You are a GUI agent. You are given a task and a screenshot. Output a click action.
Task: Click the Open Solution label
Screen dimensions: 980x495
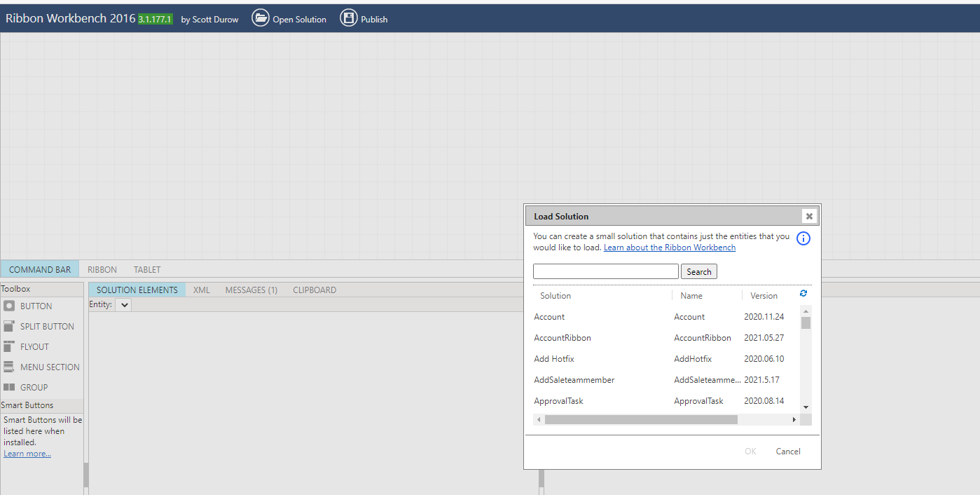point(300,20)
